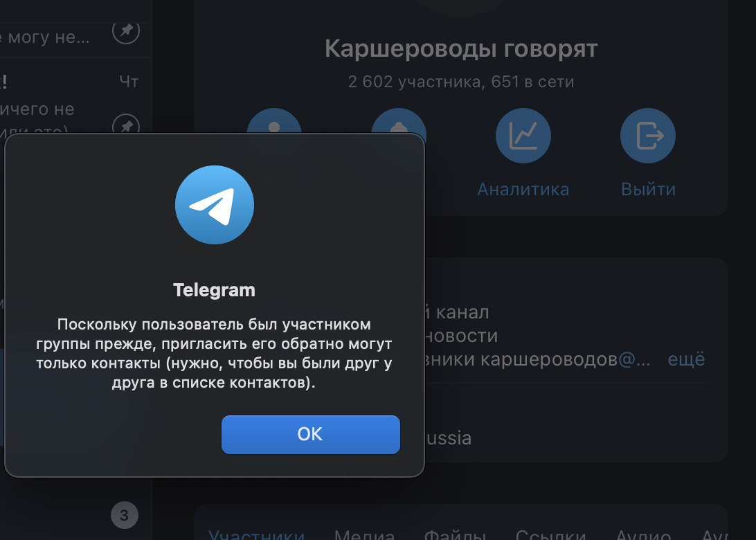756x540 pixels.
Task: Click the Telegram paper plane logo
Action: tap(215, 205)
